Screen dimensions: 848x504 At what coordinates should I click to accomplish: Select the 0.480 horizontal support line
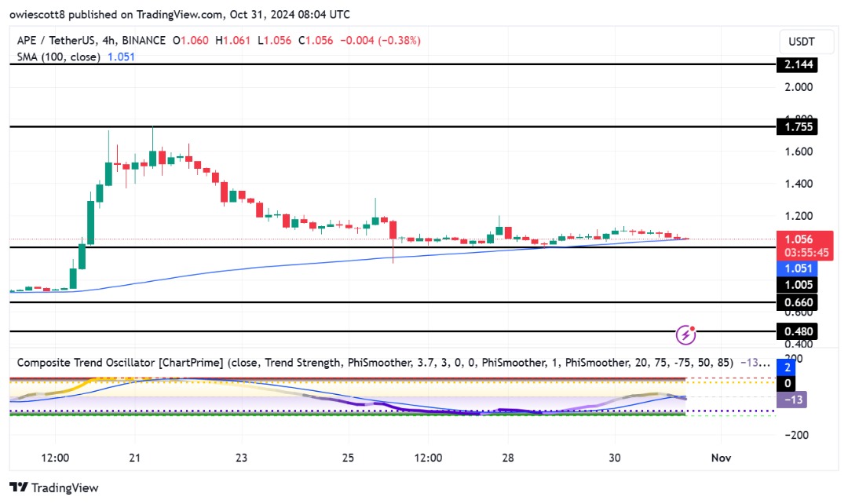pos(393,331)
